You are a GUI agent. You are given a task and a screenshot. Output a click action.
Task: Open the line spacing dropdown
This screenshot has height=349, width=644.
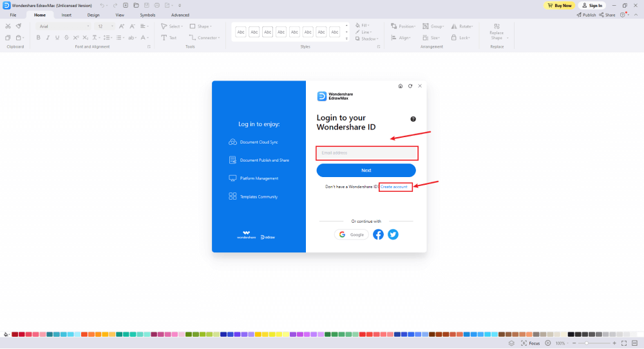pyautogui.click(x=107, y=38)
